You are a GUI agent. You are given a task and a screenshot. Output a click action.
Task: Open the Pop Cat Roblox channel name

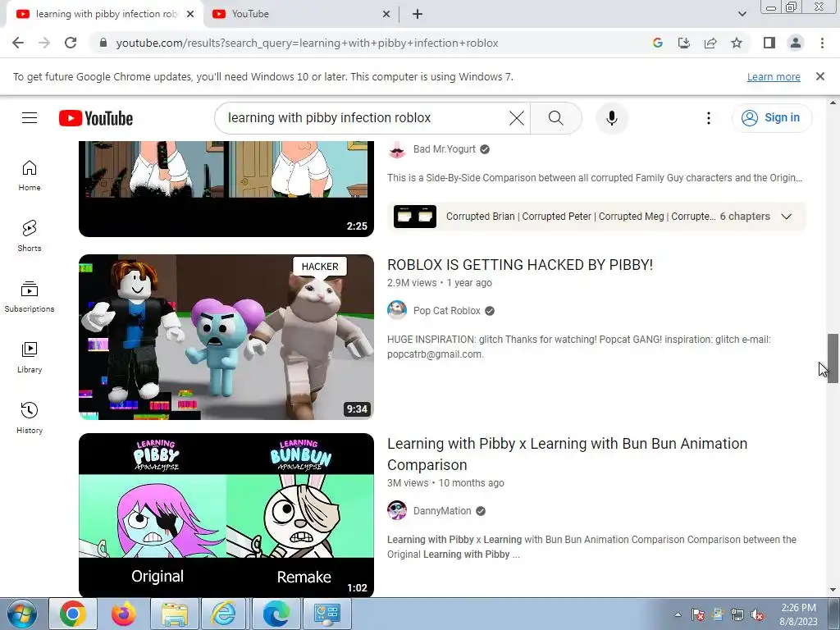coord(447,311)
